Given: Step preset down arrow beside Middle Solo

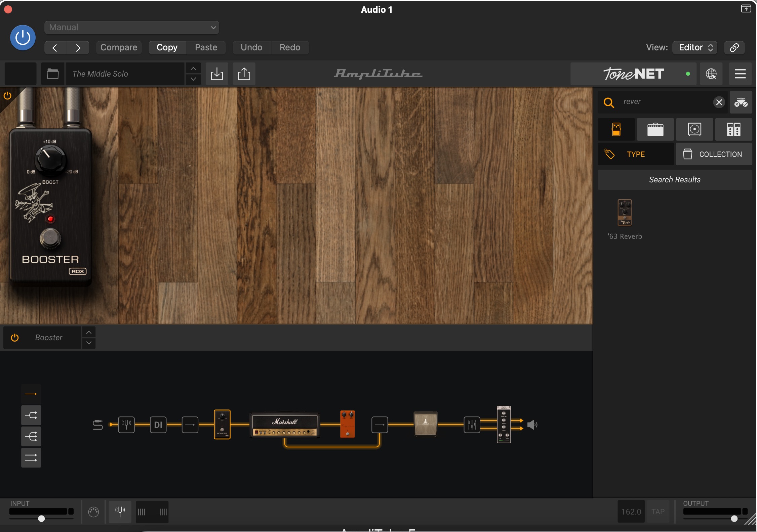Looking at the screenshot, I should click(193, 79).
